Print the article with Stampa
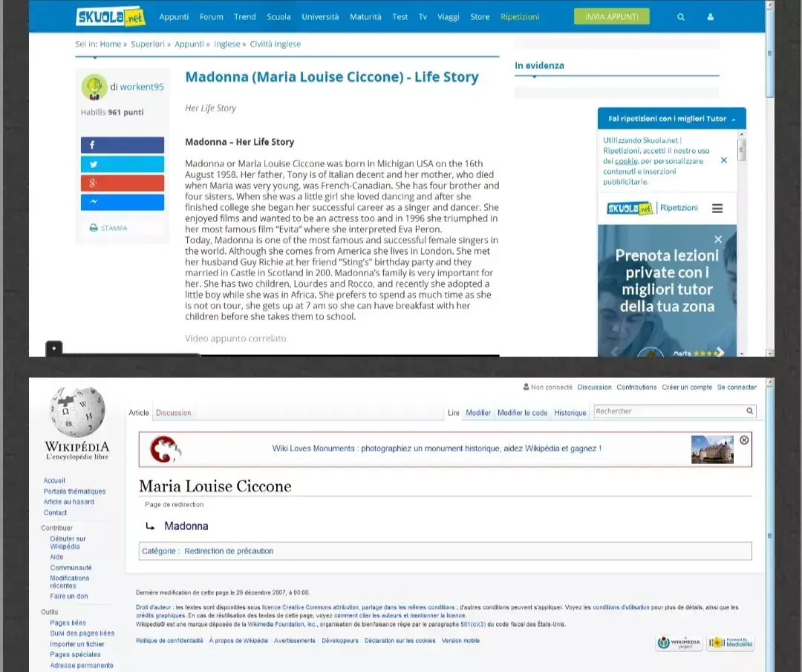Viewport: 802px width, 672px height. click(x=108, y=228)
